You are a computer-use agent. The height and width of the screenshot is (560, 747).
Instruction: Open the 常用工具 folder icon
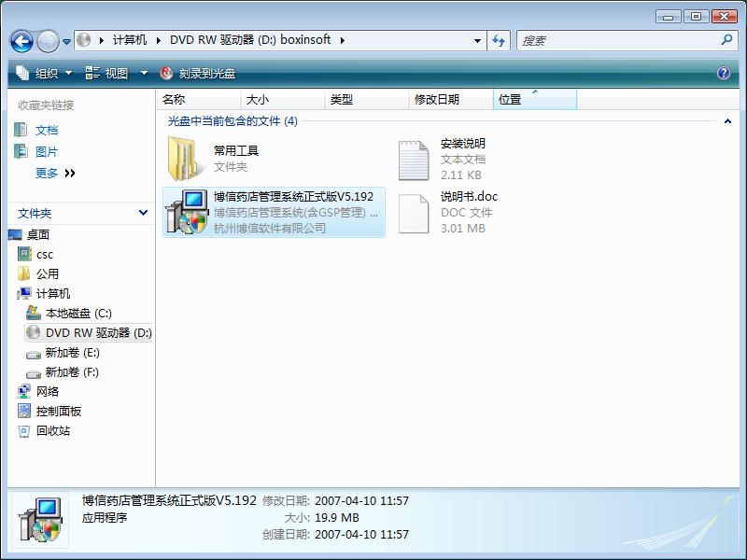click(183, 158)
